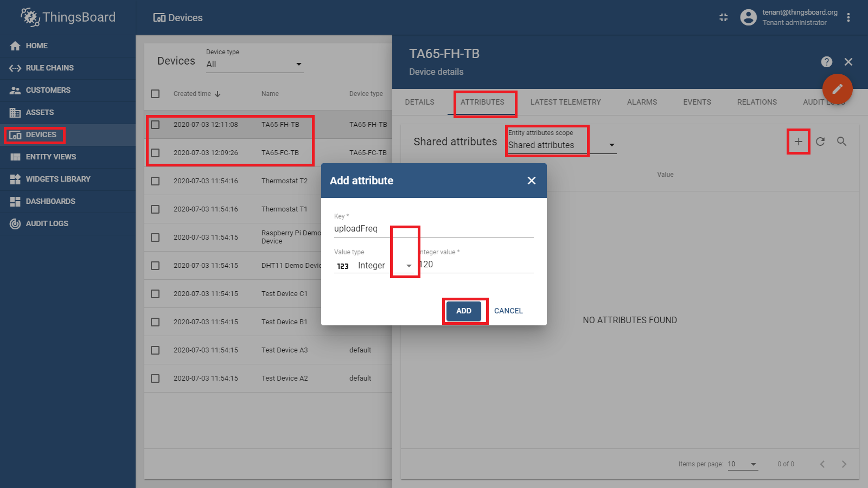This screenshot has height=488, width=868.
Task: Open the three-dot user menu
Action: click(848, 17)
